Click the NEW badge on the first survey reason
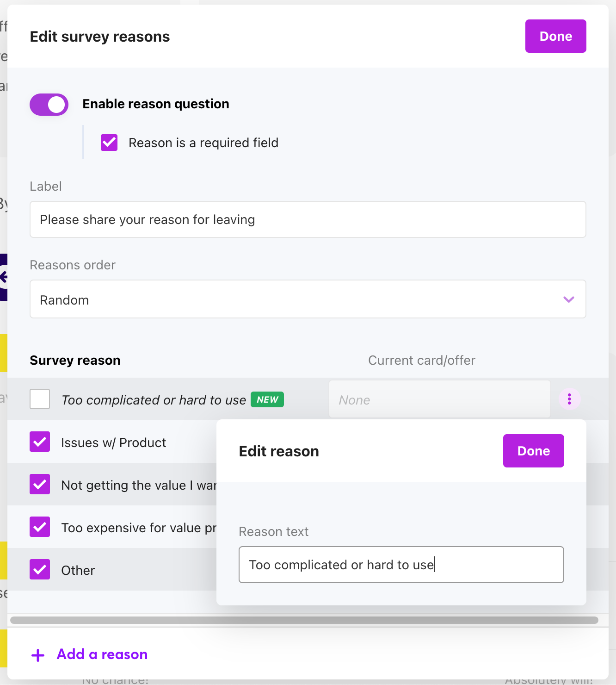Viewport: 616px width, 685px height. tap(267, 399)
